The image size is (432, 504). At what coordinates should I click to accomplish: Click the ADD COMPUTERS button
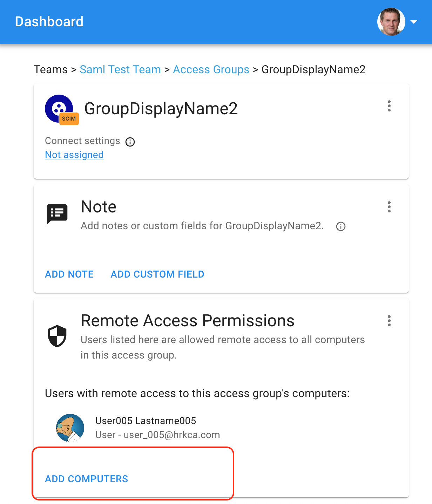[87, 479]
